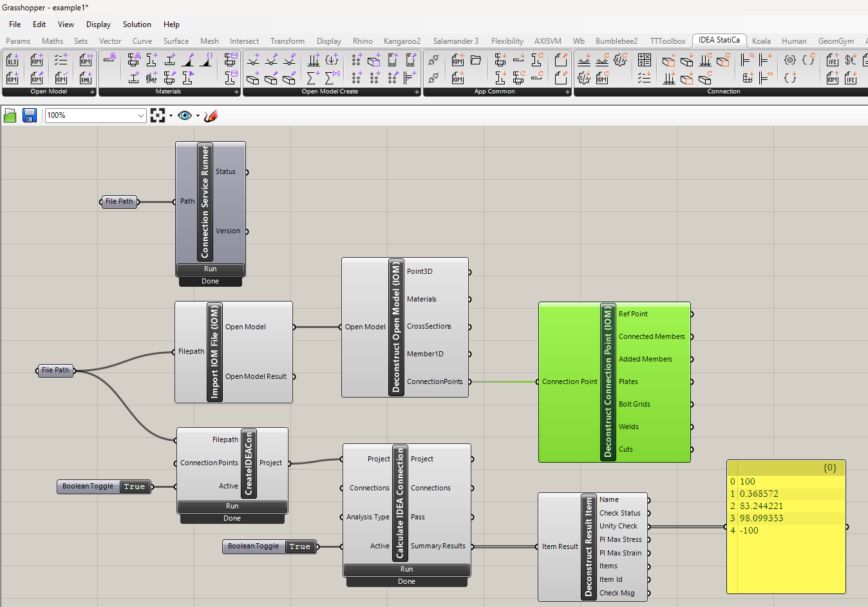868x607 pixels.
Task: Open the Solution menu
Action: coord(137,24)
